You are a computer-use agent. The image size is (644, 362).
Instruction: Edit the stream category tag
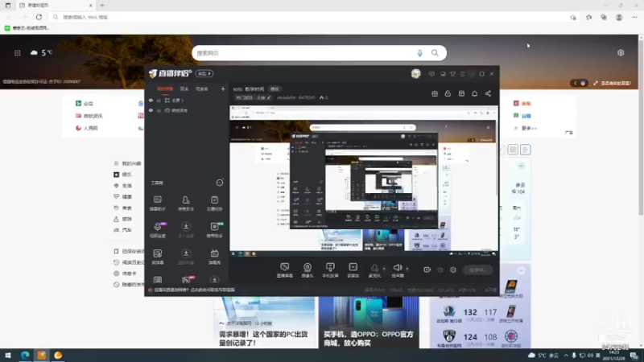253,97
